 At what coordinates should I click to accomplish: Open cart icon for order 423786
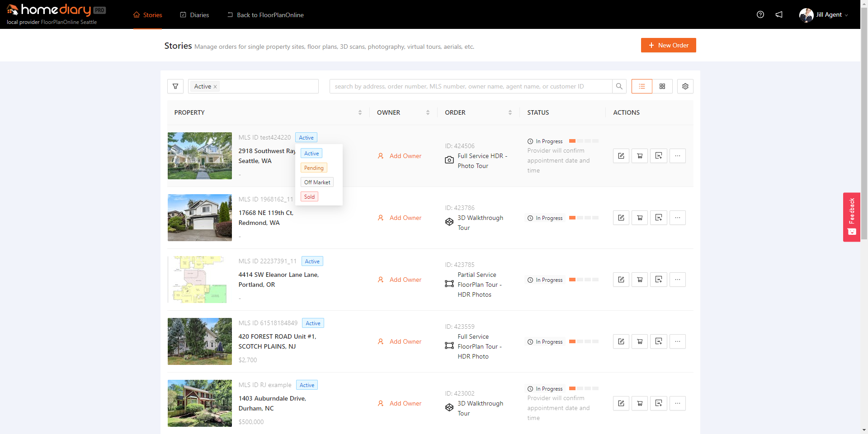(640, 218)
